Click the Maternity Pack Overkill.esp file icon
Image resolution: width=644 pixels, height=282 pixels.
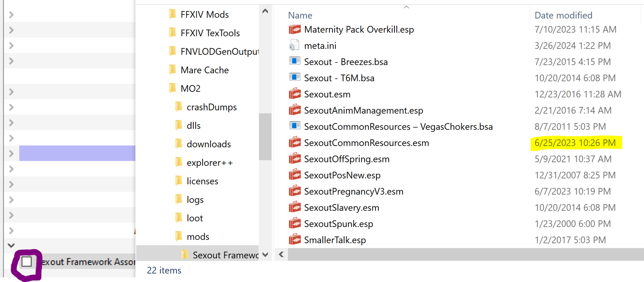[x=295, y=30]
